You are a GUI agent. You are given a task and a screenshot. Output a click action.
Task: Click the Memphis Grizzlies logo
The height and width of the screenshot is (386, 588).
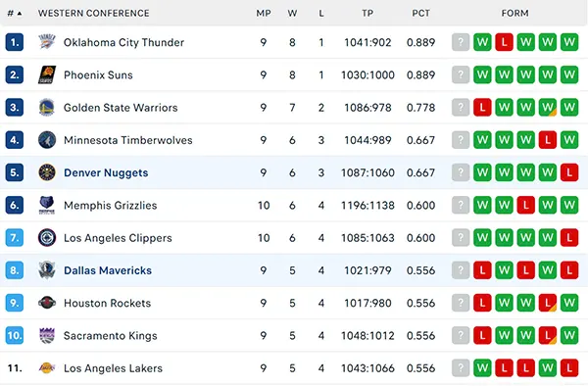(47, 205)
